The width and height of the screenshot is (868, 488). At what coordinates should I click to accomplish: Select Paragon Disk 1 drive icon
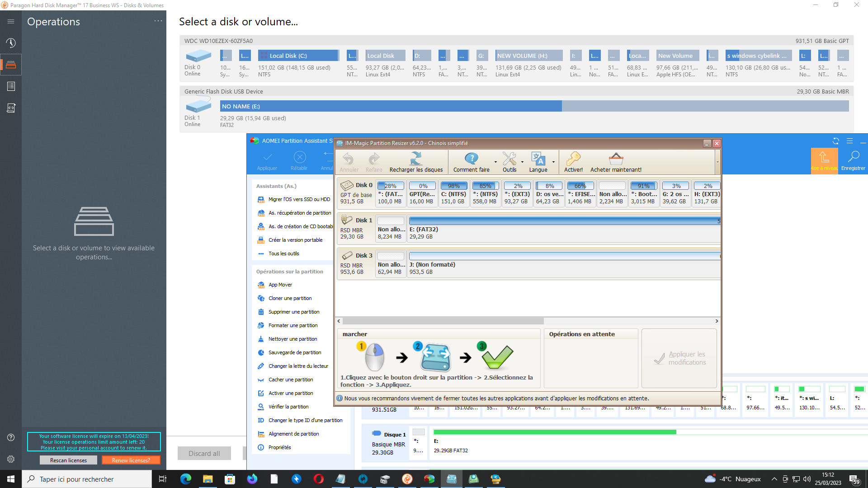point(198,107)
